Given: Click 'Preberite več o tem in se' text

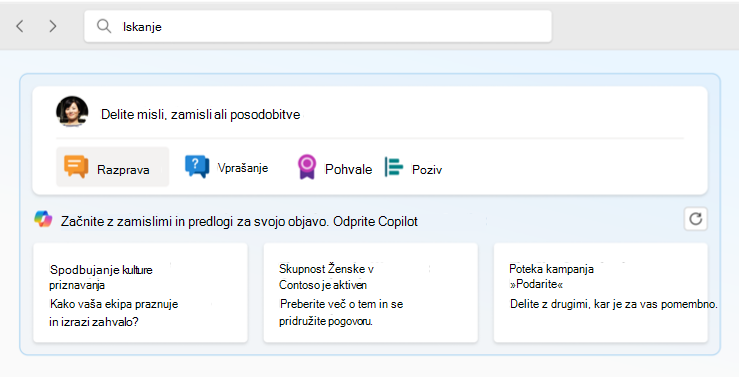Looking at the screenshot, I should 342,304.
